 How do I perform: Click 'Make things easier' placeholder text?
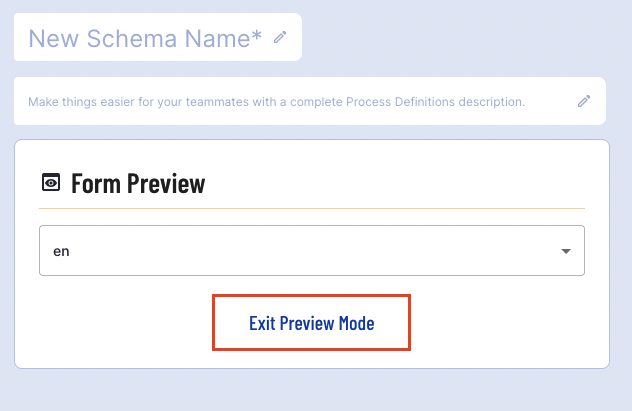point(80,101)
